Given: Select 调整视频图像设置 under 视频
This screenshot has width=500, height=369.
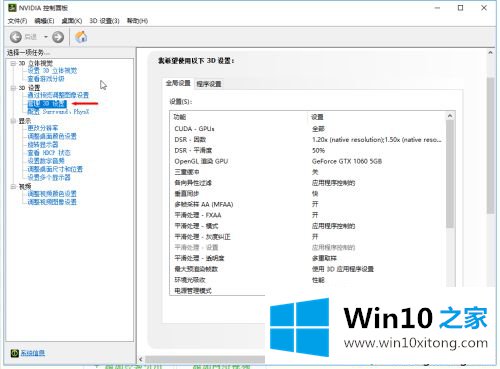Looking at the screenshot, I should (52, 202).
